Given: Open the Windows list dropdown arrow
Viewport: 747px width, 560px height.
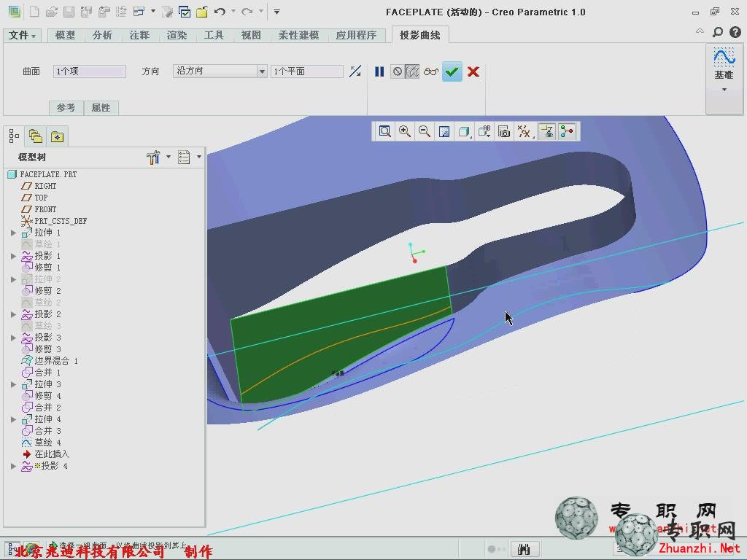Looking at the screenshot, I should click(x=153, y=11).
